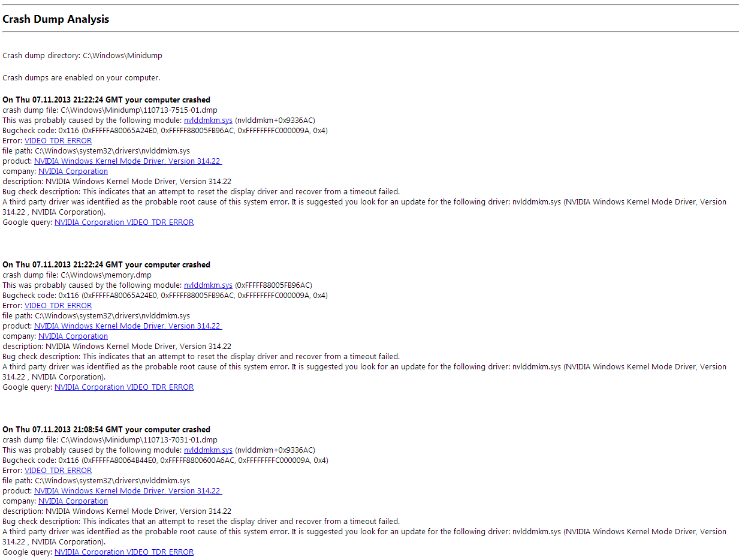Follow product Version 314.22 link in memory.dmp entry
The height and width of the screenshot is (560, 739).
point(128,326)
